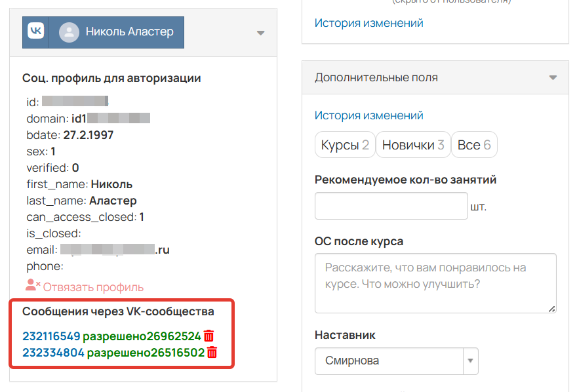Click the collapse arrow next to the profile header

[260, 31]
